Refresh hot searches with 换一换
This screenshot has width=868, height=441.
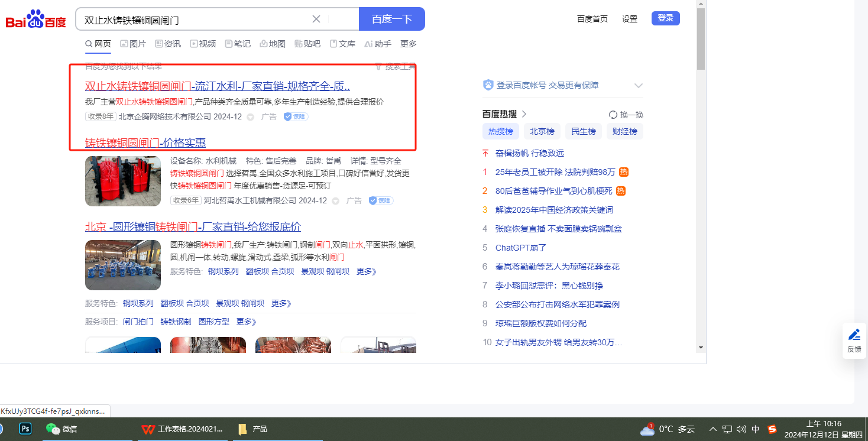[626, 115]
